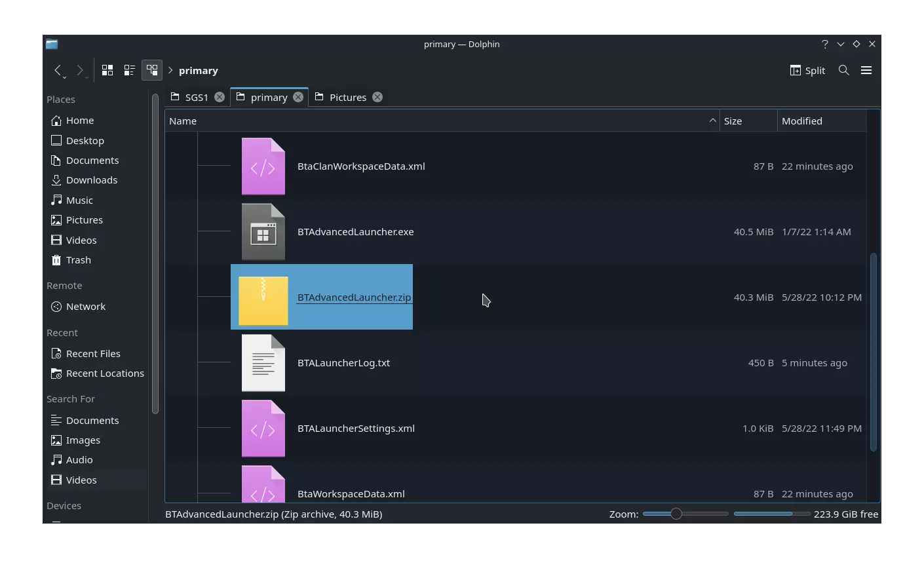
Task: Select the BtaWorkspaceData.xml file name
Action: click(x=351, y=494)
